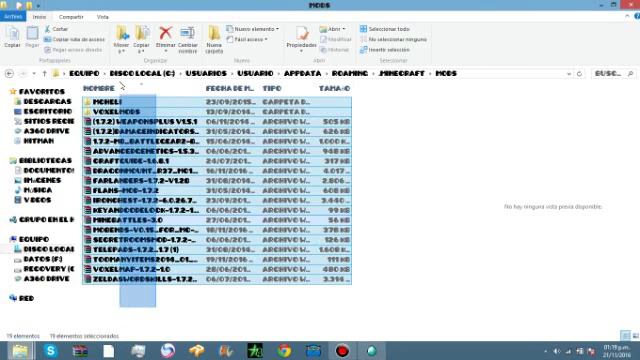Switch to details view icon

pos(625,336)
